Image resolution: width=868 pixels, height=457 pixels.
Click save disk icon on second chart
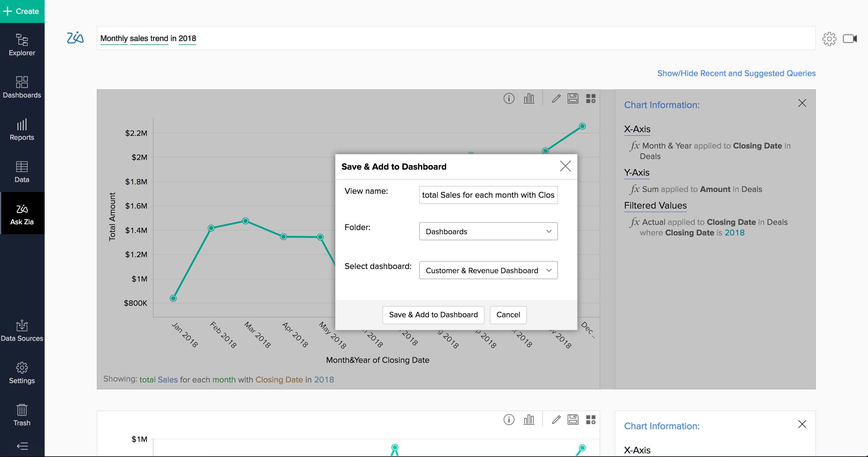(573, 420)
